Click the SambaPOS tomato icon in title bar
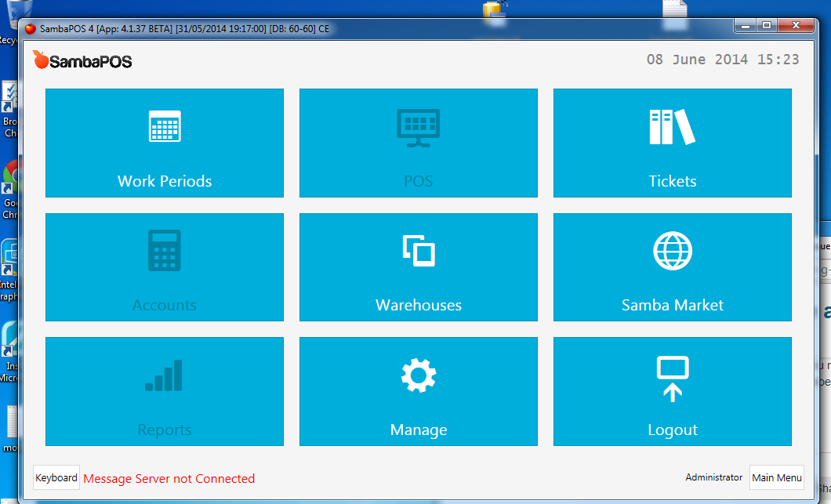The width and height of the screenshot is (831, 504). 31,29
